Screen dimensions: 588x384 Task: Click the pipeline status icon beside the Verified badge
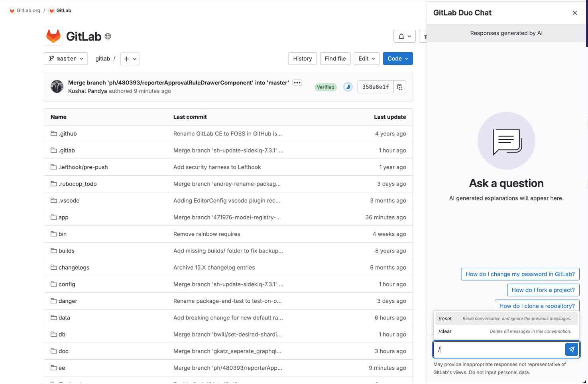coord(348,86)
